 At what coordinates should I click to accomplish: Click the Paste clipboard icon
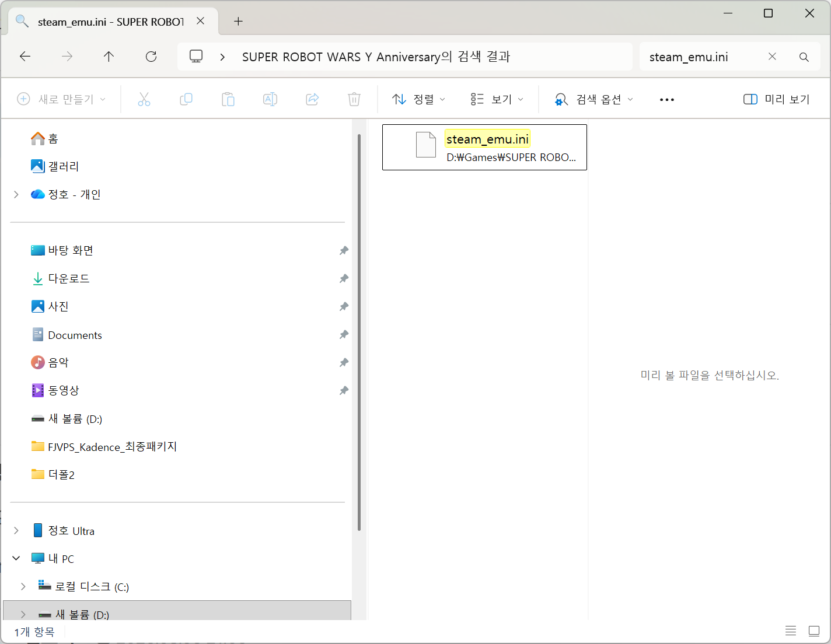pos(228,99)
